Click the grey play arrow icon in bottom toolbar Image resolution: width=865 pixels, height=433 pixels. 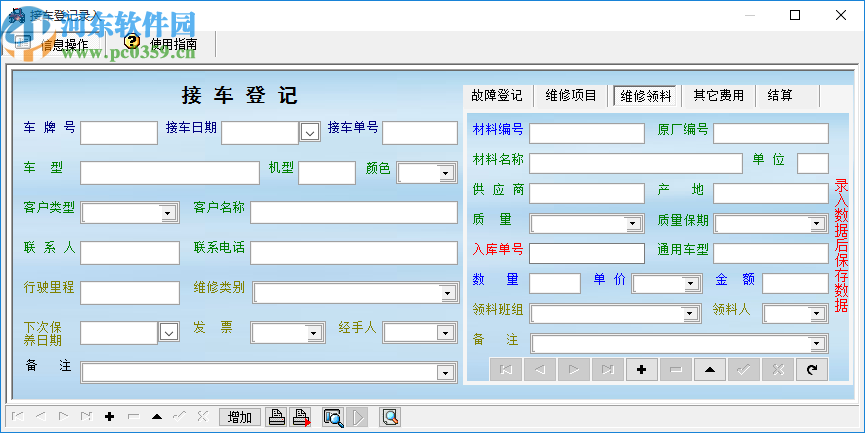point(357,418)
